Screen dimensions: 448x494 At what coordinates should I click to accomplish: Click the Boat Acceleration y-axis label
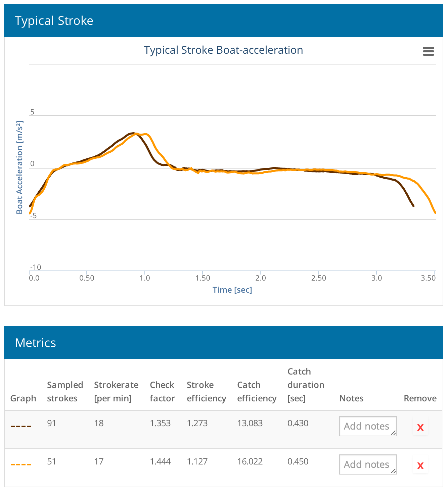(x=19, y=167)
